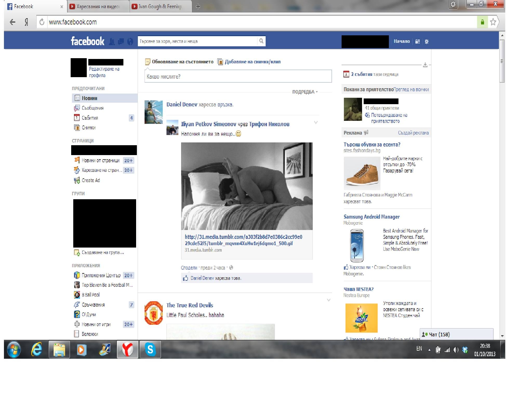Click clock showing 20:38 in taskbar
This screenshot has width=532, height=399.
click(485, 346)
